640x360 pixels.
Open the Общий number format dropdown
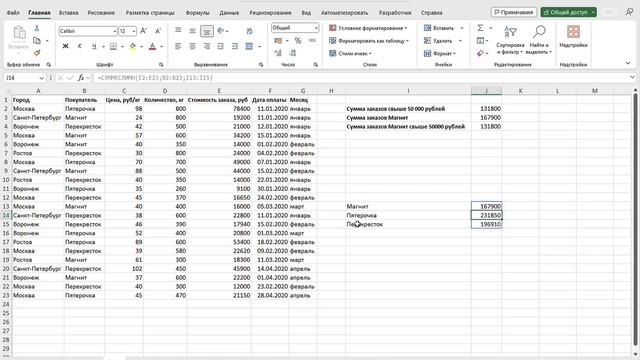pos(316,28)
